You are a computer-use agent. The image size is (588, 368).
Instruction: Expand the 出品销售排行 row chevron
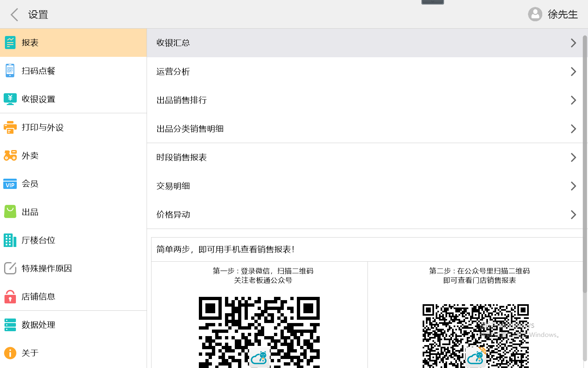[573, 100]
